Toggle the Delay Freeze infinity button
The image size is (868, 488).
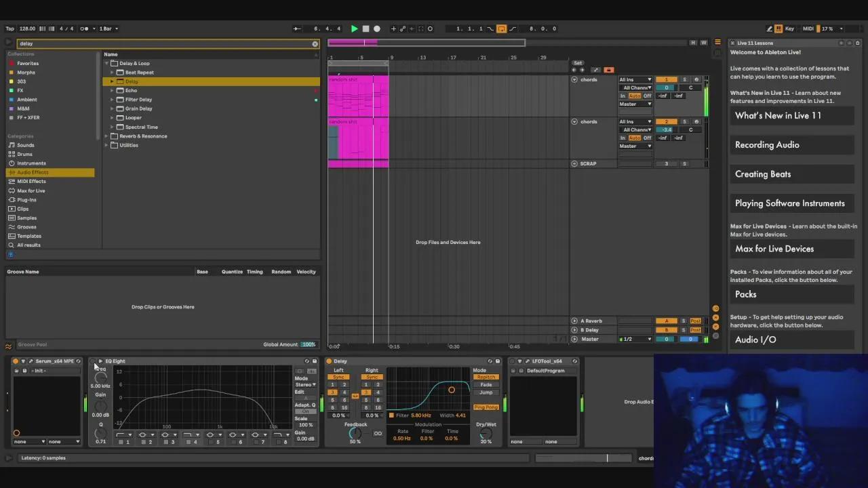(378, 434)
